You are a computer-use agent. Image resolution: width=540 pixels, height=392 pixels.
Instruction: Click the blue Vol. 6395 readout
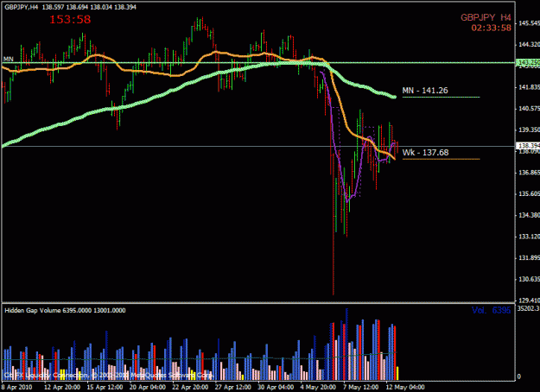click(491, 311)
